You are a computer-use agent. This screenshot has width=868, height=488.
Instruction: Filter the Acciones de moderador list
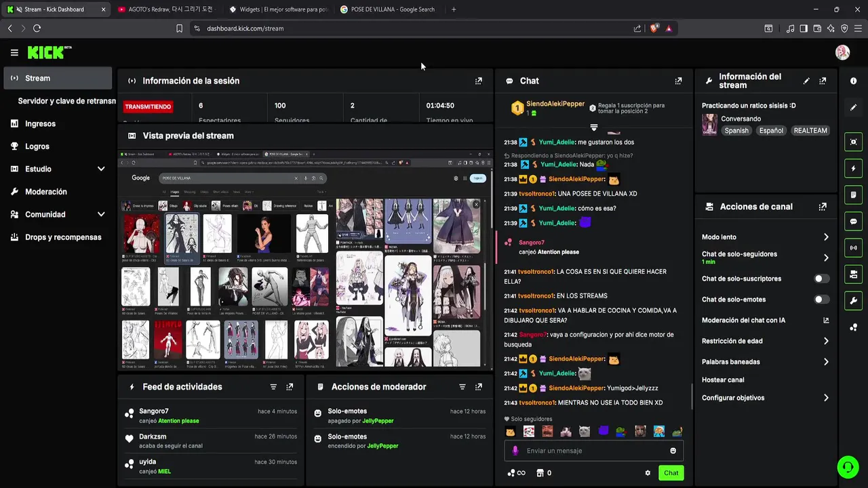click(462, 387)
